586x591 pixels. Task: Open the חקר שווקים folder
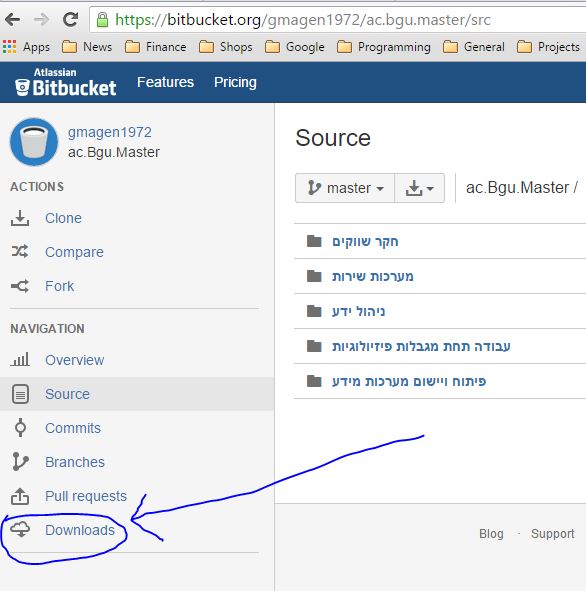click(365, 241)
